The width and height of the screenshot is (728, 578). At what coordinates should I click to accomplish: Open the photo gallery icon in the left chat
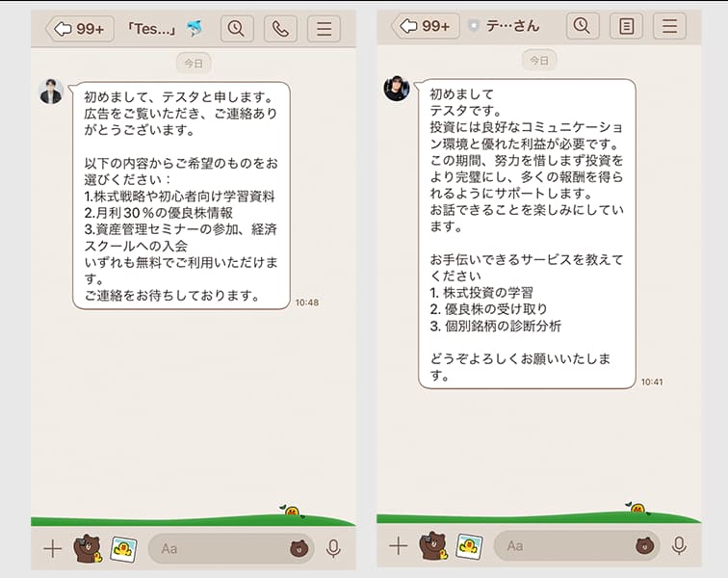tap(123, 548)
